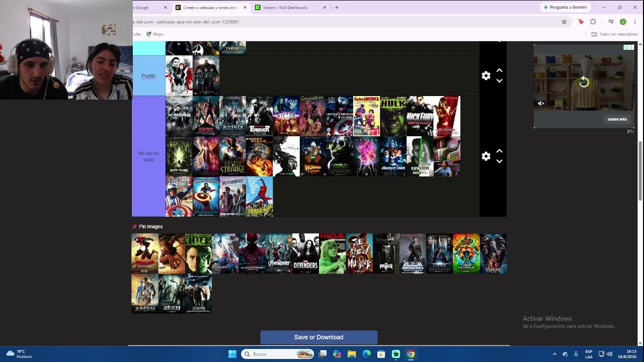The image size is (644, 362).
Task: Pick the green Hulk poster in unseen tier
Action: coord(393,116)
